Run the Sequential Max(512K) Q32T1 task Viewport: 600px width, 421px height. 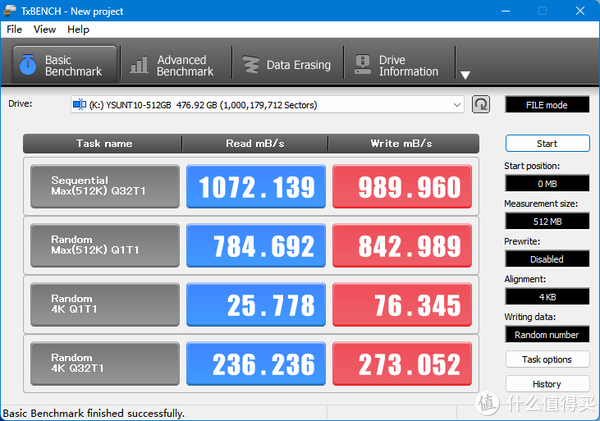click(105, 186)
